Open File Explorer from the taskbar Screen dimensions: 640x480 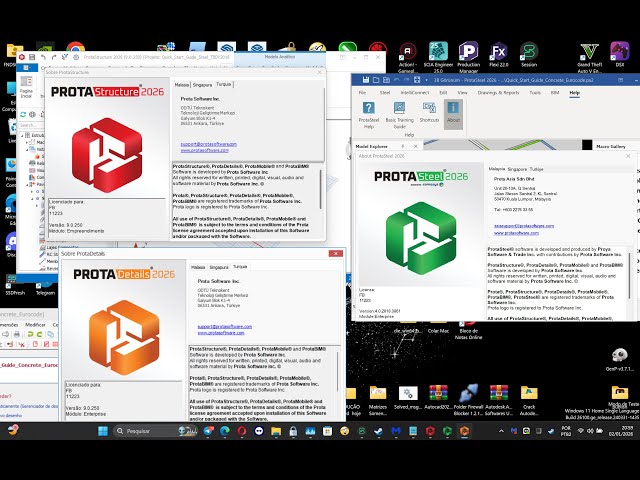pos(276,431)
